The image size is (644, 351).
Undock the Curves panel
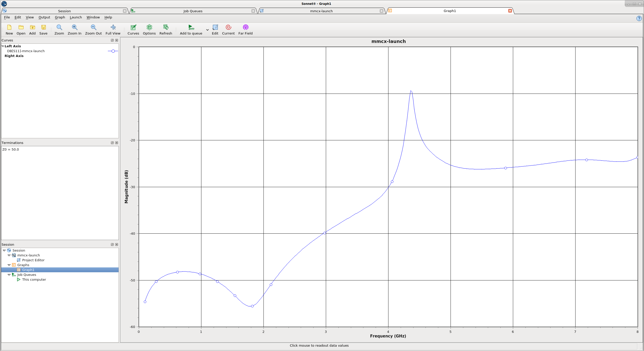[x=112, y=40]
